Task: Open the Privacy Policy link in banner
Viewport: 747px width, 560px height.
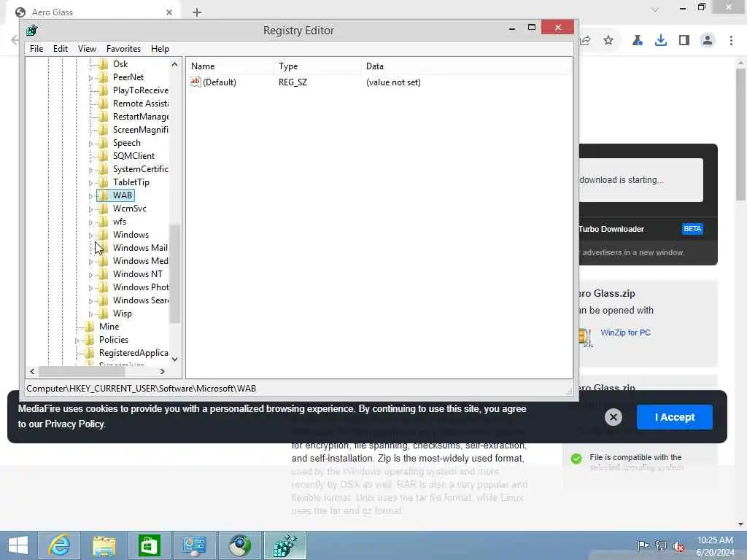Action: coord(74,424)
